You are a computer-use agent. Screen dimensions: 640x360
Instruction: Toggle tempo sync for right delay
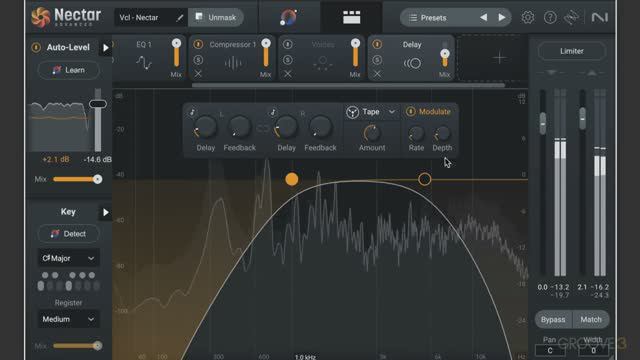(x=273, y=112)
